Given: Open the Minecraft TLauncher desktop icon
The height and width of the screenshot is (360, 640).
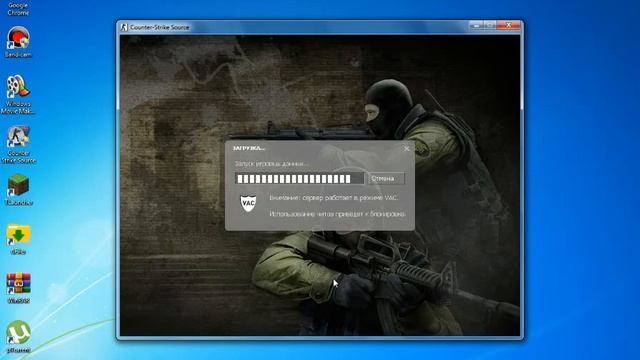Looking at the screenshot, I should pos(18,189).
